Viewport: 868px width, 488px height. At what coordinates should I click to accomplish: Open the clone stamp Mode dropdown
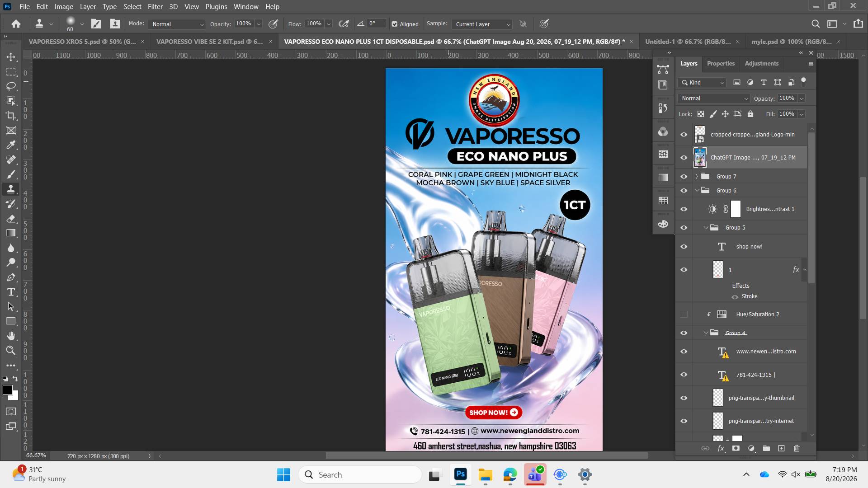coord(177,24)
